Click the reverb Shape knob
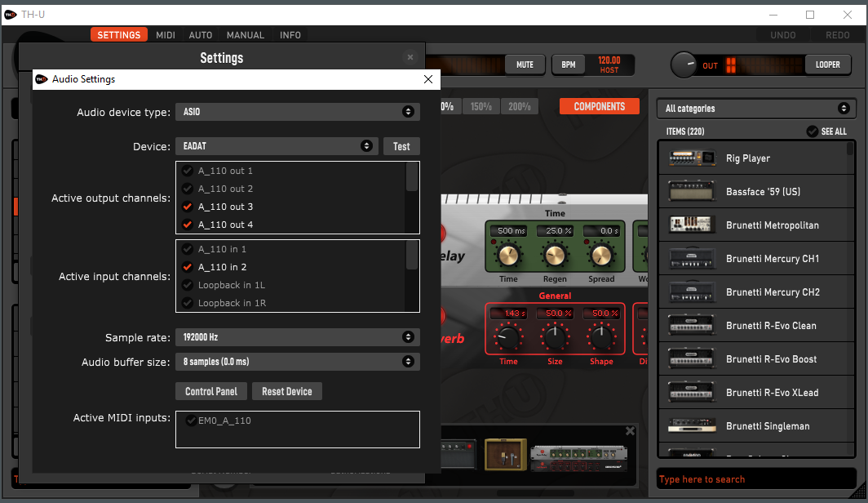Screen dimensions: 868x503 pos(601,337)
